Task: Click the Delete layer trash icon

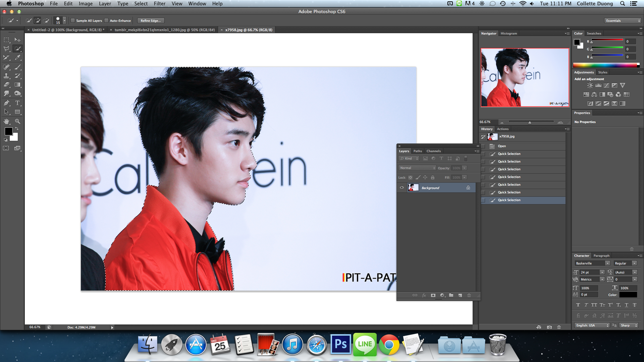Action: pyautogui.click(x=469, y=295)
